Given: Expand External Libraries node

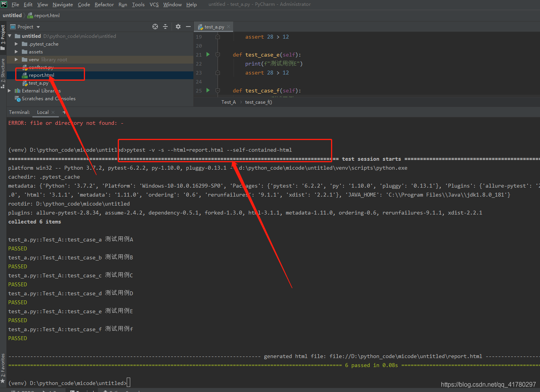Looking at the screenshot, I should click(10, 91).
